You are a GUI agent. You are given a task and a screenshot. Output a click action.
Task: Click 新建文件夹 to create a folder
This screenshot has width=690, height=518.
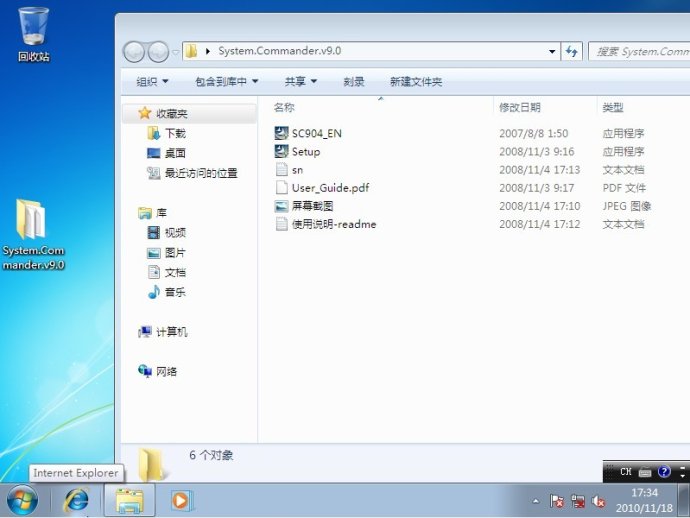pos(416,81)
